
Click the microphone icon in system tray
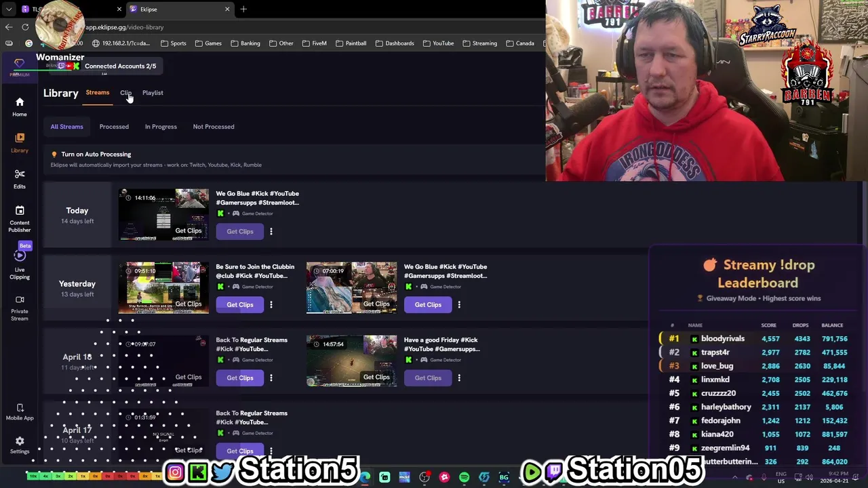[764, 477]
